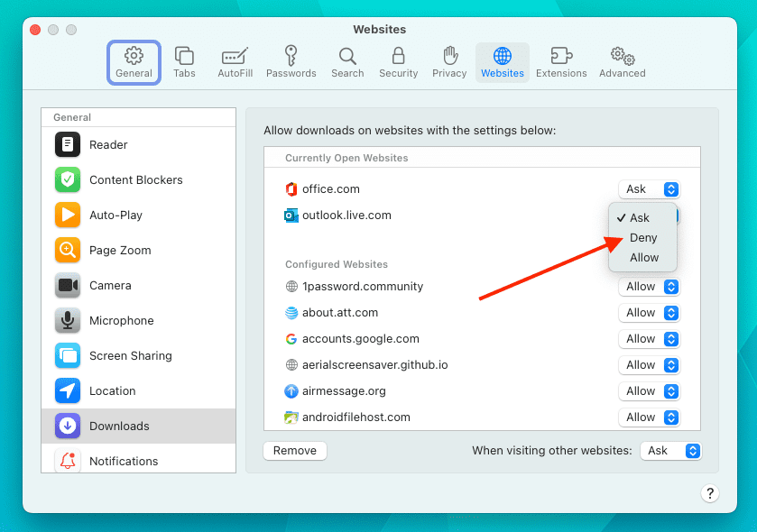757x532 pixels.
Task: Click the Downloads arrow icon
Action: point(68,426)
